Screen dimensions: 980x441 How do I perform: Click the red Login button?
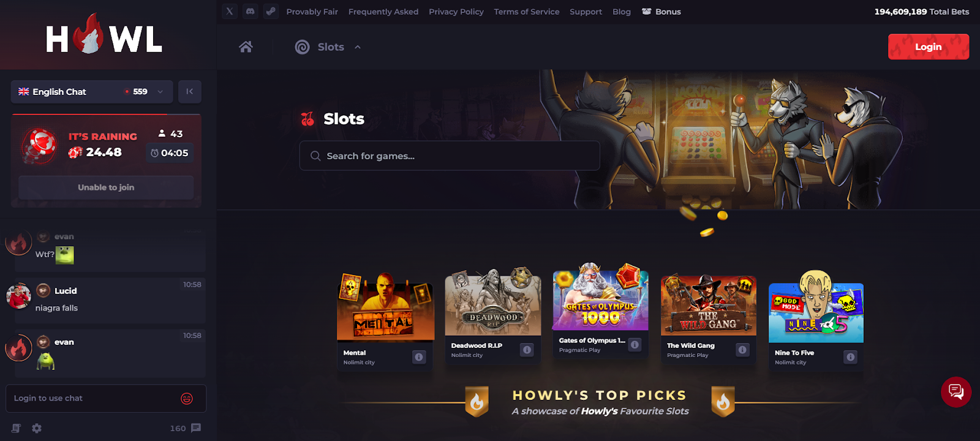tap(929, 47)
